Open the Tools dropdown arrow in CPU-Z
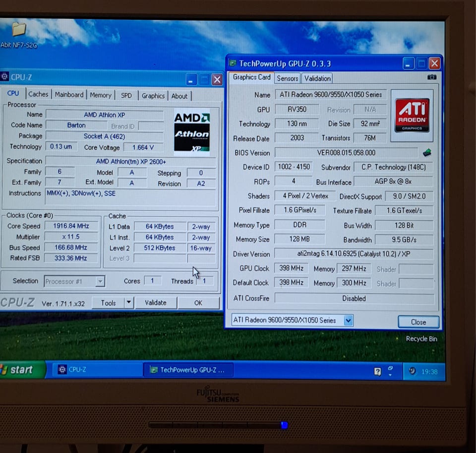Screen dimensions: 476x453 [x=129, y=303]
